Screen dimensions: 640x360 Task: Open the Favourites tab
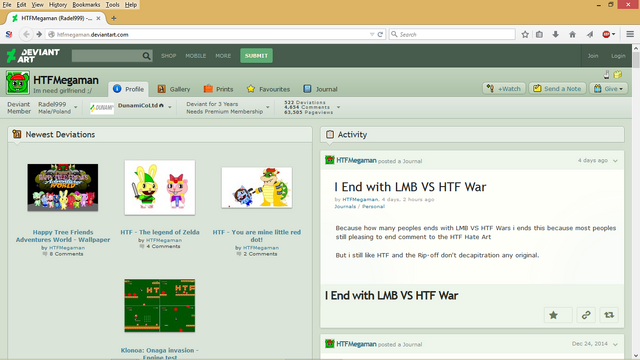268,89
